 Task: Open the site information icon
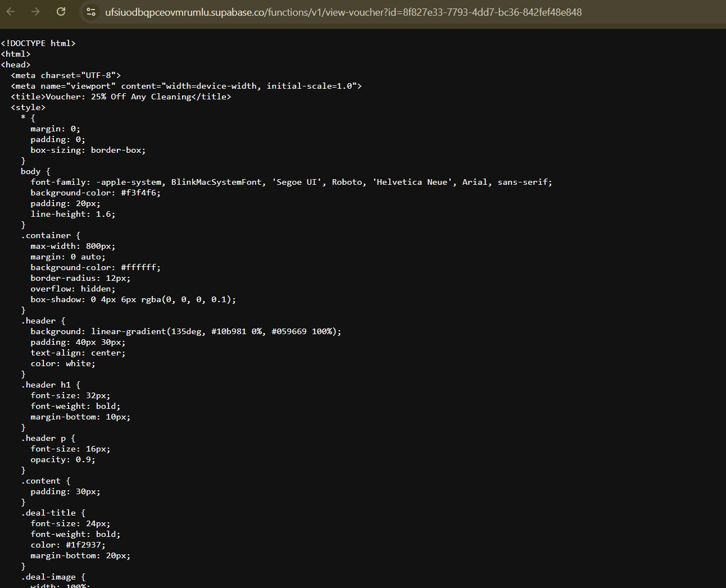pos(90,12)
